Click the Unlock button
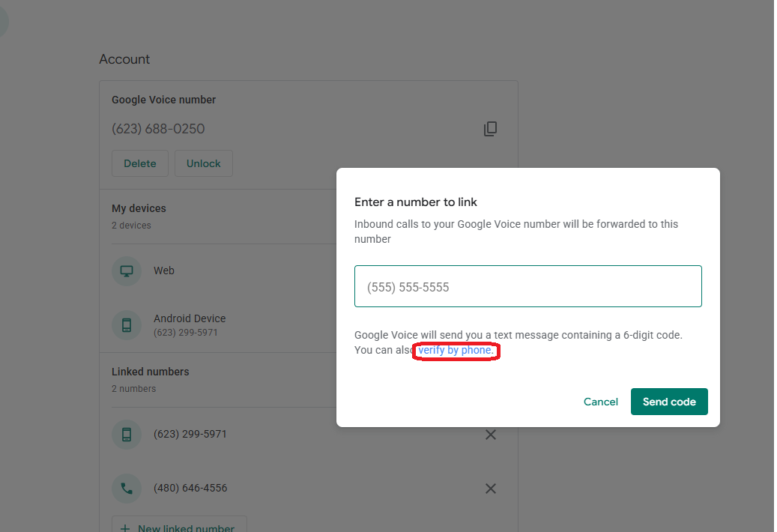This screenshot has width=777, height=532. coord(204,163)
